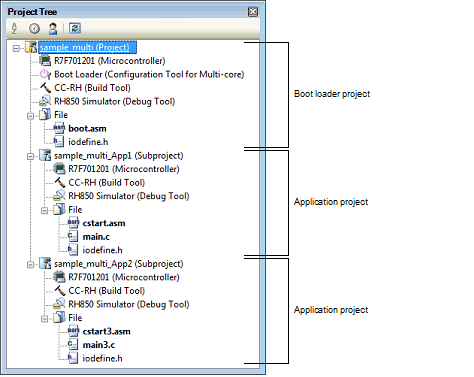Click the user toolbar icon
Screen dimensions: 474x377
pos(53,28)
